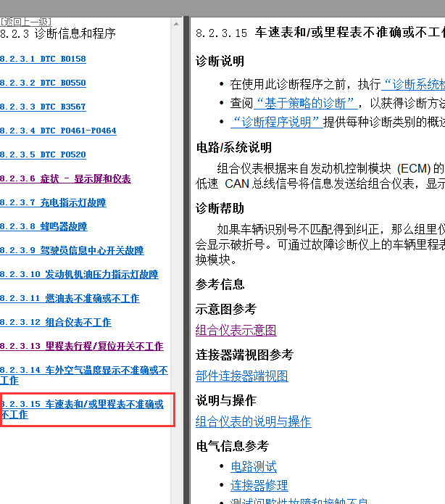Select the 电路/系统说明 heading text
This screenshot has height=504, width=445.
234,147
